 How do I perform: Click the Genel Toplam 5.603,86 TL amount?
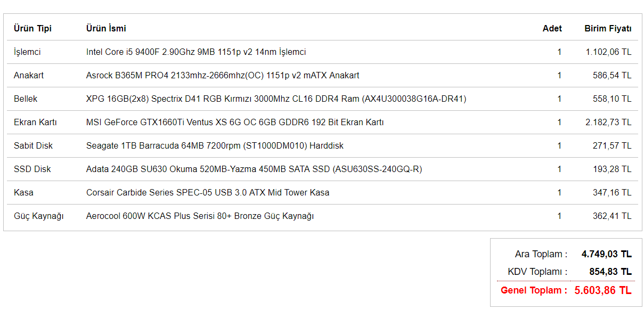click(x=603, y=290)
